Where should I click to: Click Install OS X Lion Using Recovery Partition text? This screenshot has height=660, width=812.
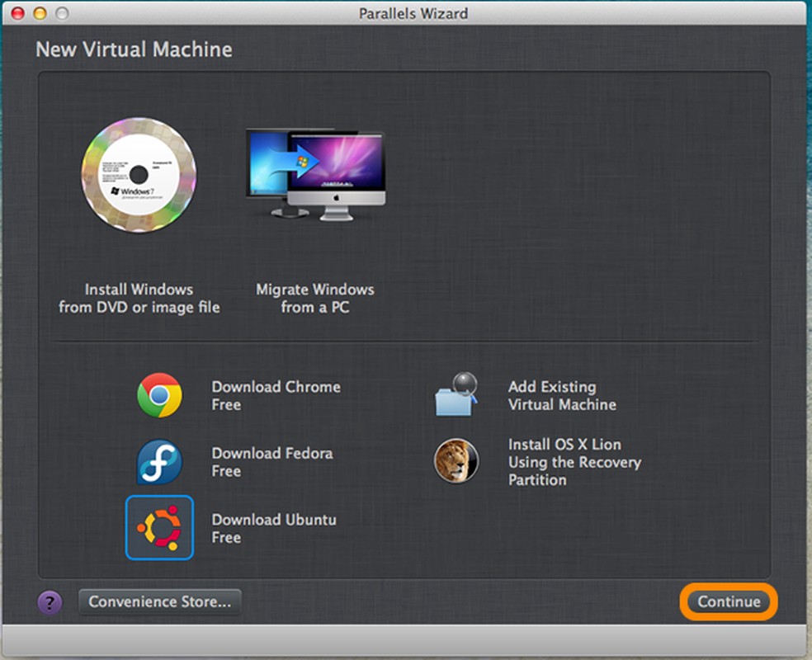tap(574, 462)
